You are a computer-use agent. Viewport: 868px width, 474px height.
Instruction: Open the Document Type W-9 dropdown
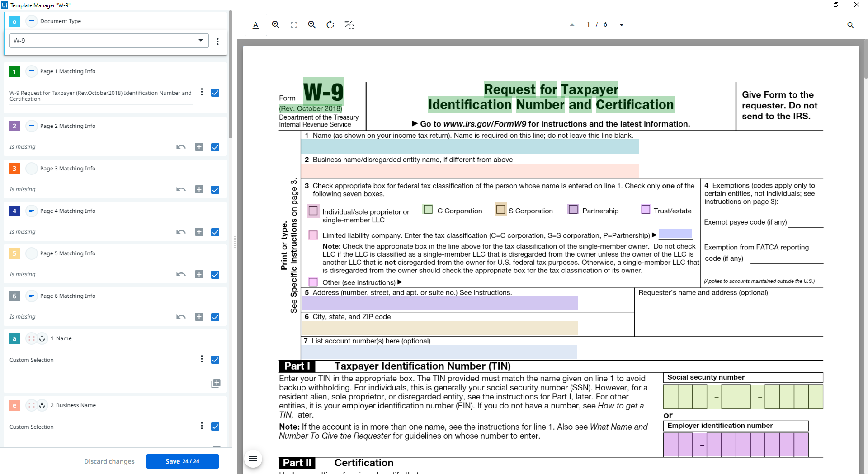pos(201,40)
